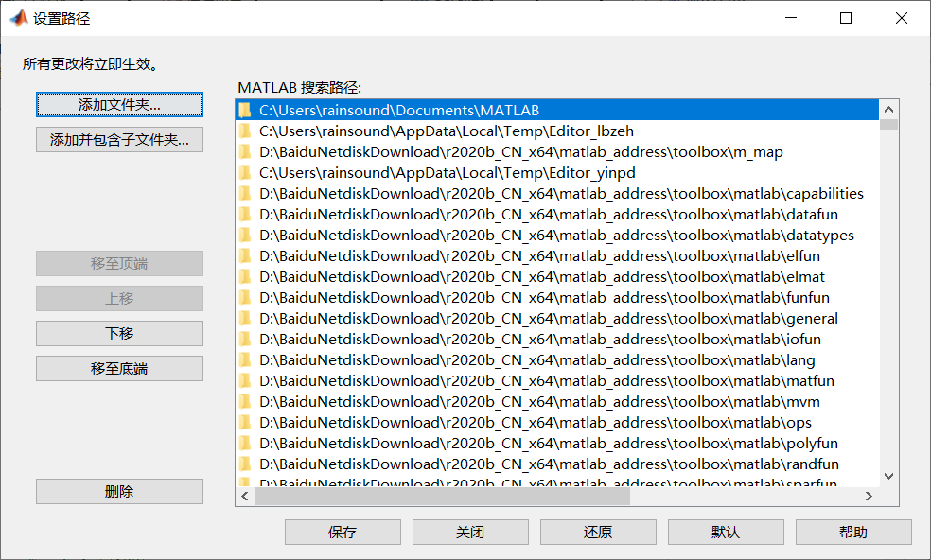Restore default paths with 默认
931x560 pixels.
(x=725, y=532)
